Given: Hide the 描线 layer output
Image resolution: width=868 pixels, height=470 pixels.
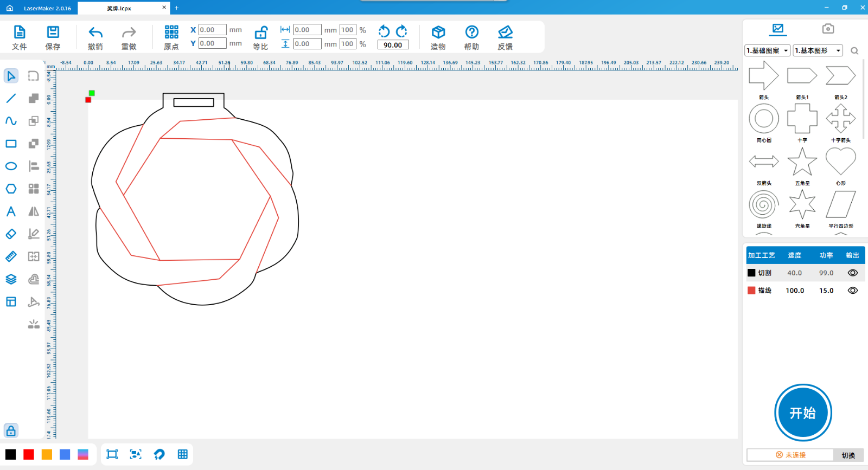Looking at the screenshot, I should click(852, 291).
